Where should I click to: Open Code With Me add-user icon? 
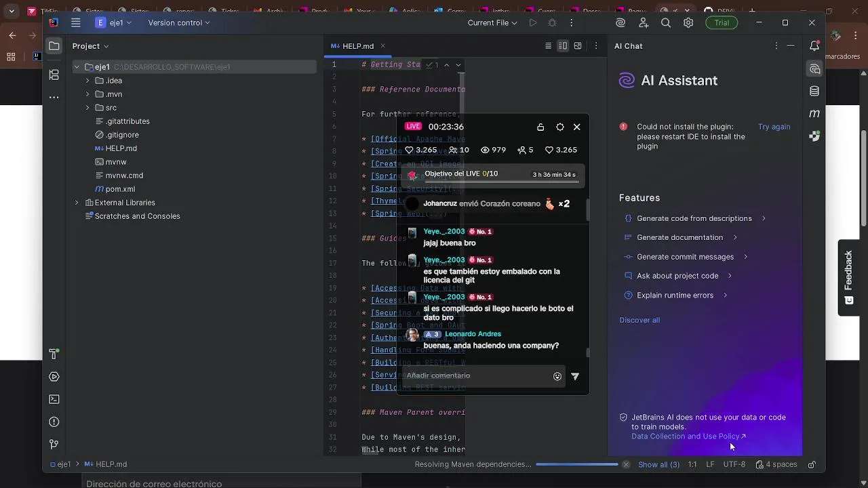(x=644, y=22)
